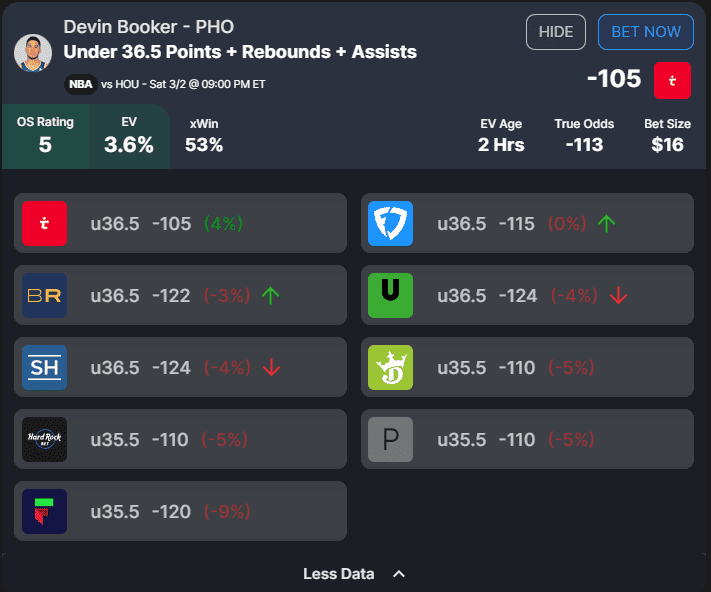Click the NBA league badge
The image size is (711, 592).
[x=81, y=84]
